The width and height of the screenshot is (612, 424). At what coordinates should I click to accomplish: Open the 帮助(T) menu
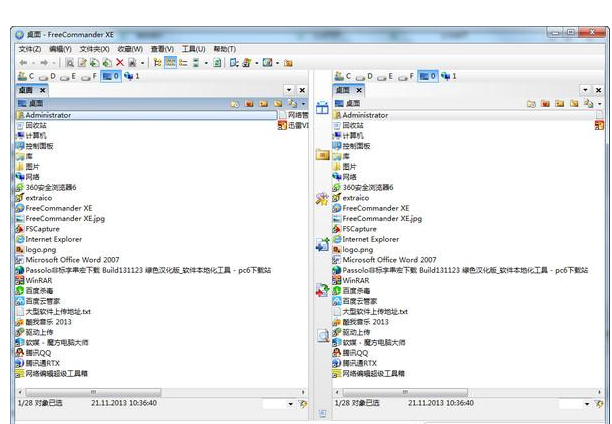224,49
